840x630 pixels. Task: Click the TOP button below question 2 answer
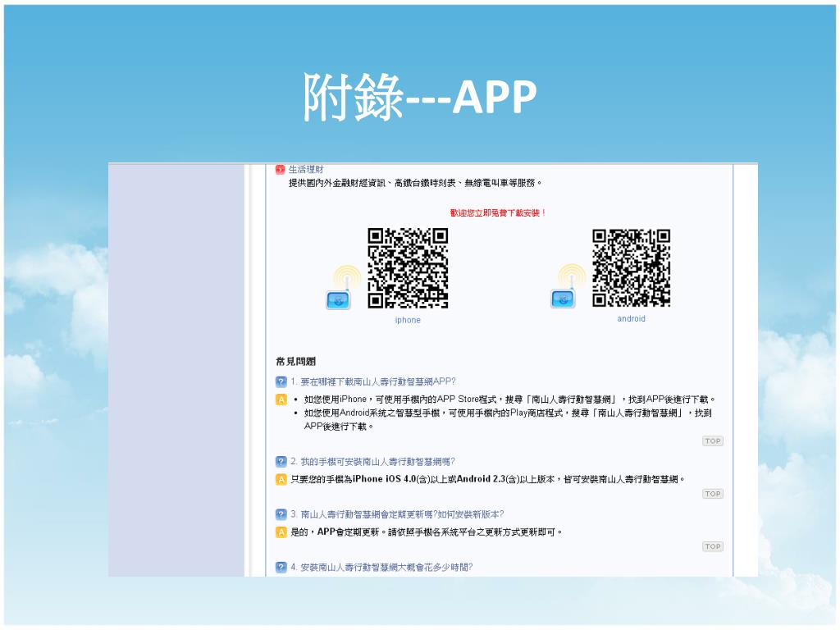click(x=713, y=493)
